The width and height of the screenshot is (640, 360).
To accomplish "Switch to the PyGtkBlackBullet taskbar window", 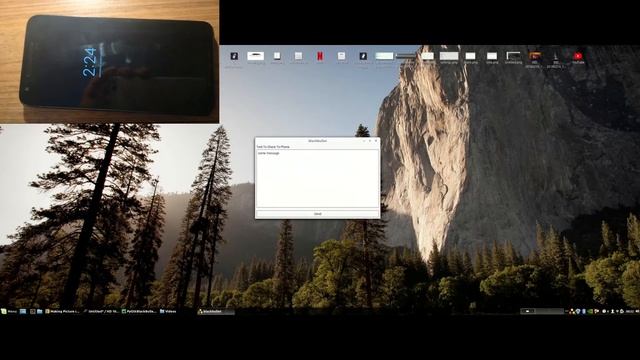I will (139, 311).
